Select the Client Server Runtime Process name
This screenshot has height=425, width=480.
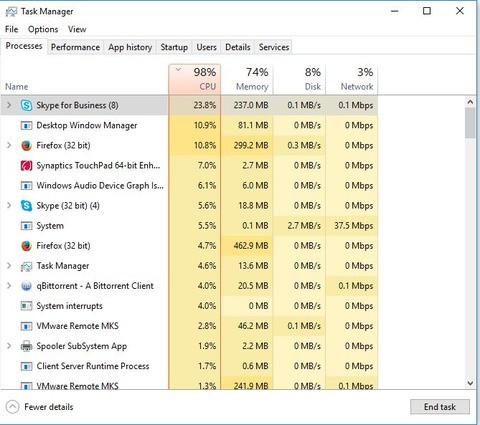[93, 366]
